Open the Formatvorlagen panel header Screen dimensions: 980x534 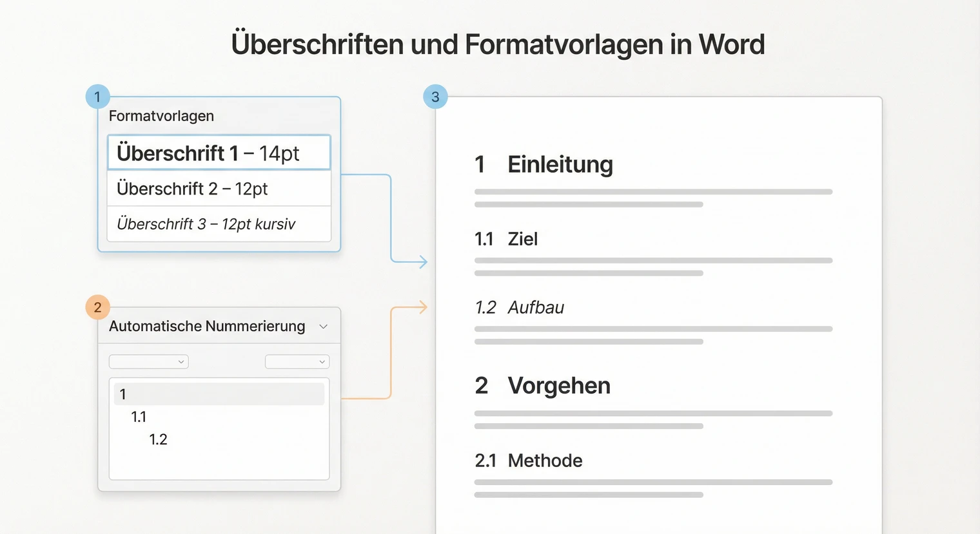point(161,116)
